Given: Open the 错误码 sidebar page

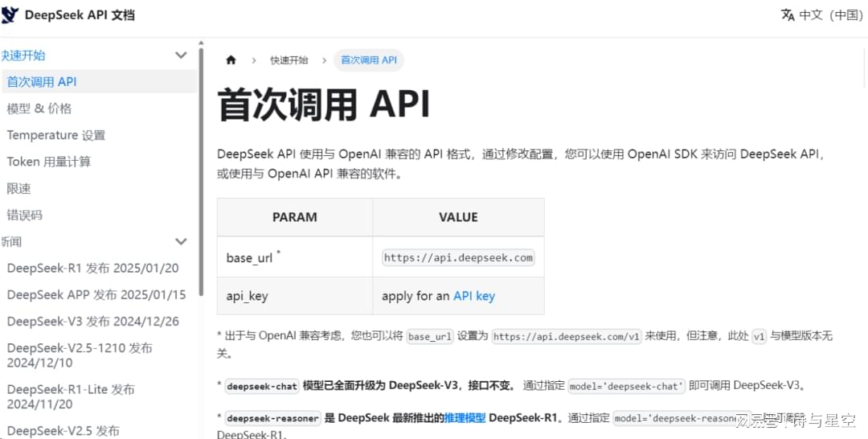Looking at the screenshot, I should point(24,215).
